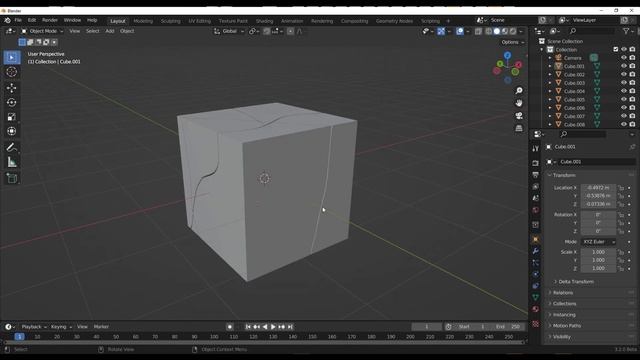Select the Measure tool
The image size is (640, 360).
pos(12,162)
